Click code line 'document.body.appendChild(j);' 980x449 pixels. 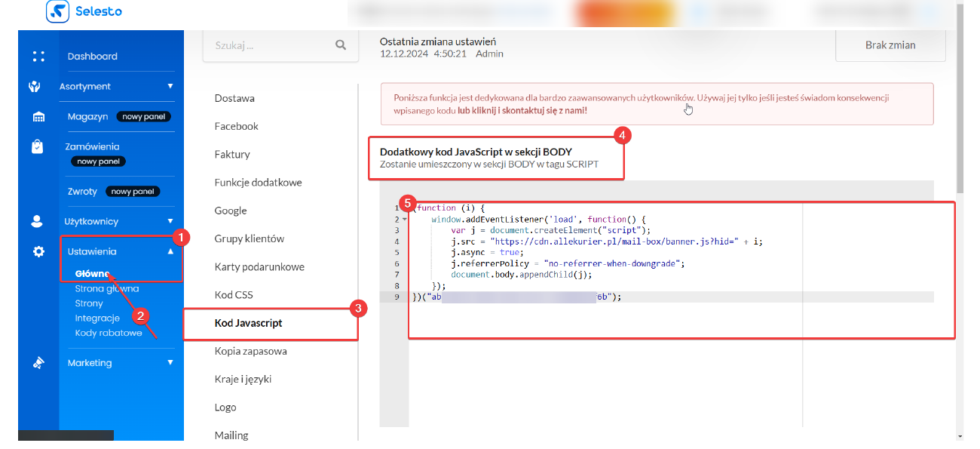coord(522,275)
